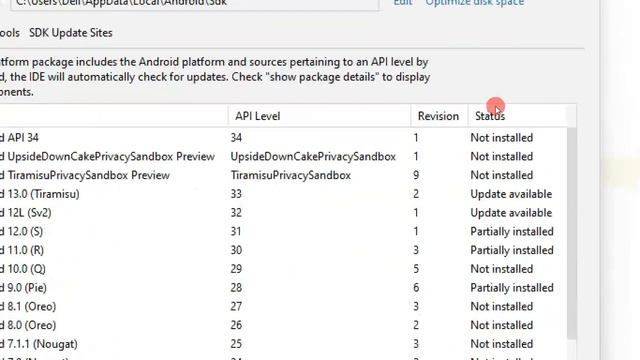Sort by the Revision column header
Viewport: 640px width, 360px height.
point(438,116)
